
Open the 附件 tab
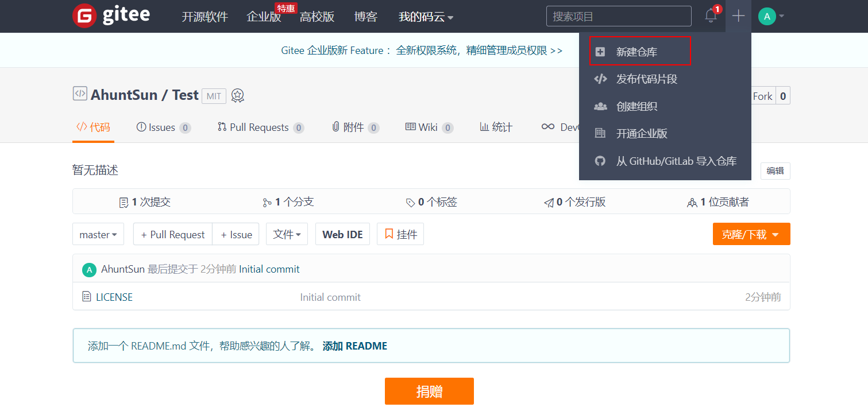pyautogui.click(x=356, y=127)
